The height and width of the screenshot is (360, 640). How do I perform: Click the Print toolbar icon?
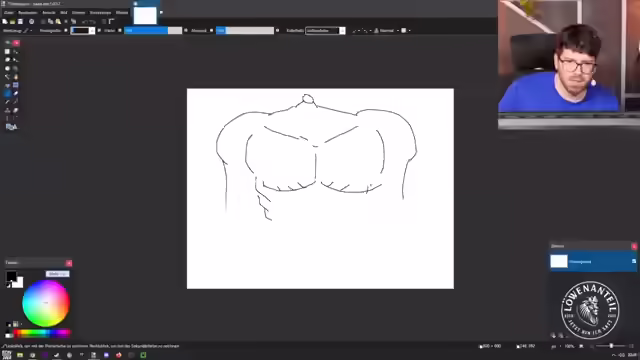(x=31, y=21)
